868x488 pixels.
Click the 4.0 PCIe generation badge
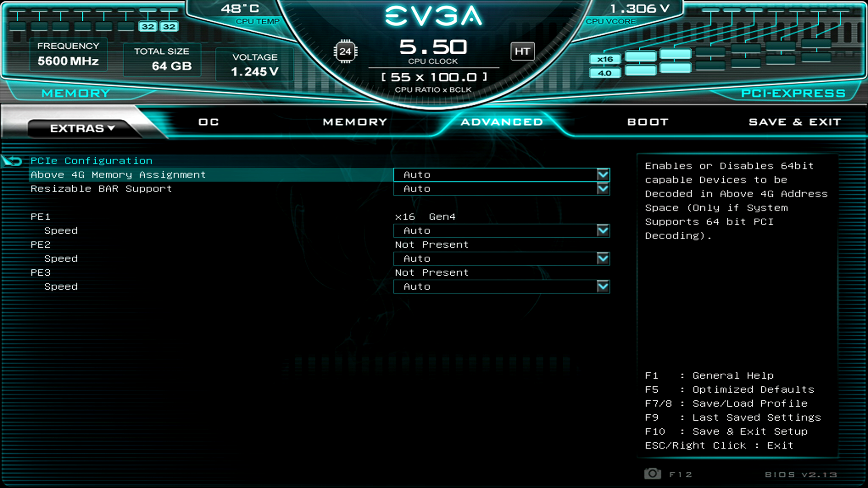pos(605,72)
